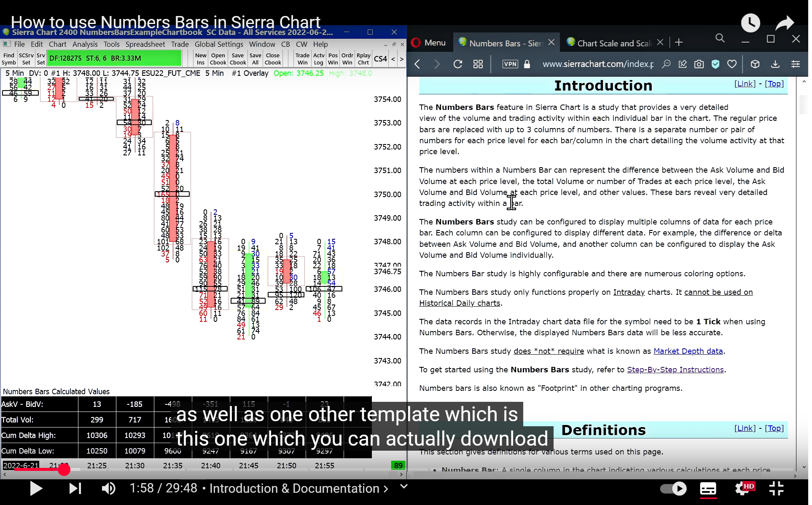Mute the video volume
Image resolution: width=812 pixels, height=505 pixels.
coord(108,489)
